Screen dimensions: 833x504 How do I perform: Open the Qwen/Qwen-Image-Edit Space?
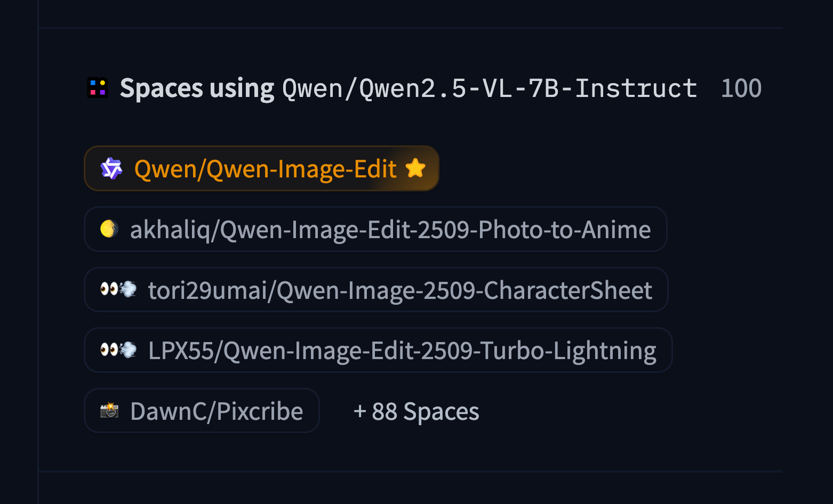coord(265,169)
